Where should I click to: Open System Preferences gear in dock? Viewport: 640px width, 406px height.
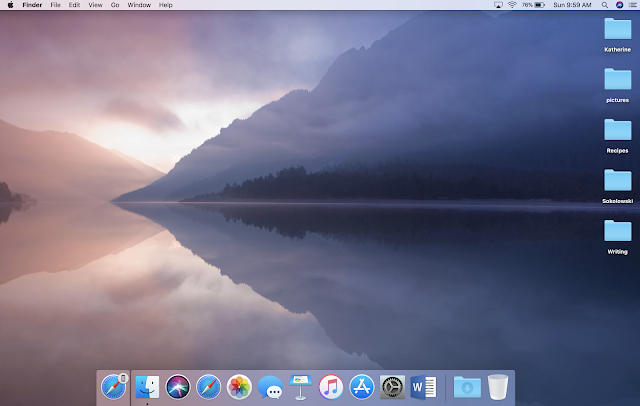392,387
